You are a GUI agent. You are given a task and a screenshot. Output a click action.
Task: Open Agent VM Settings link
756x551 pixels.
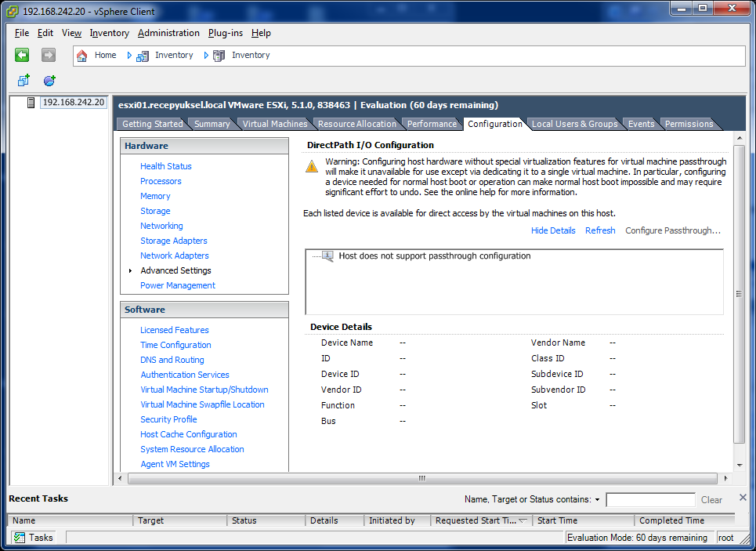click(x=175, y=464)
